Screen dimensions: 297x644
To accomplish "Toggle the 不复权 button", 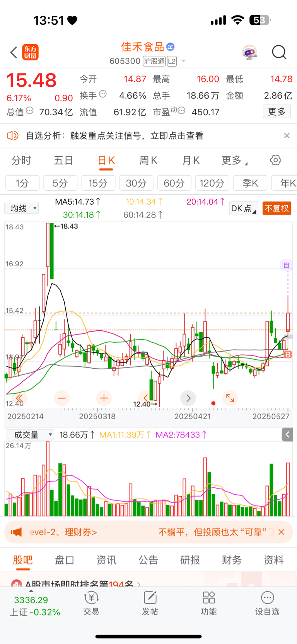I will (277, 208).
